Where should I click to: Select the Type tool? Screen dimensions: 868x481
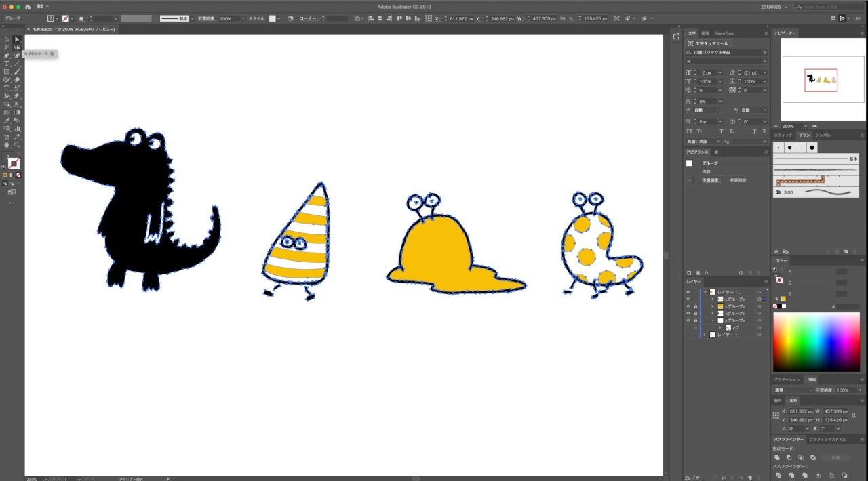(7, 64)
